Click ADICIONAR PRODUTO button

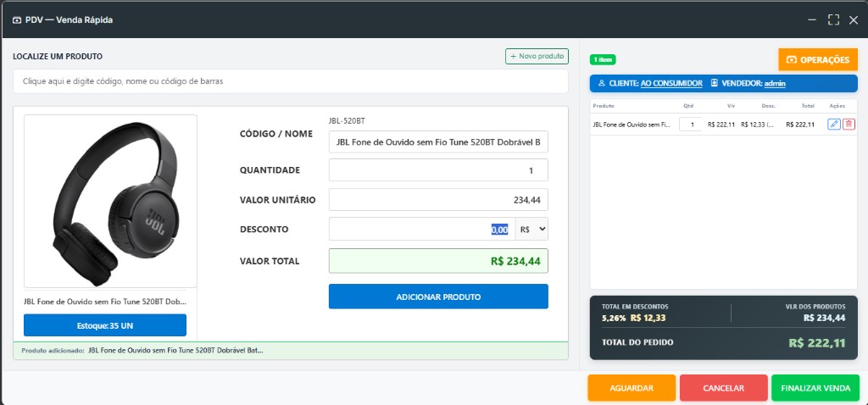point(438,297)
